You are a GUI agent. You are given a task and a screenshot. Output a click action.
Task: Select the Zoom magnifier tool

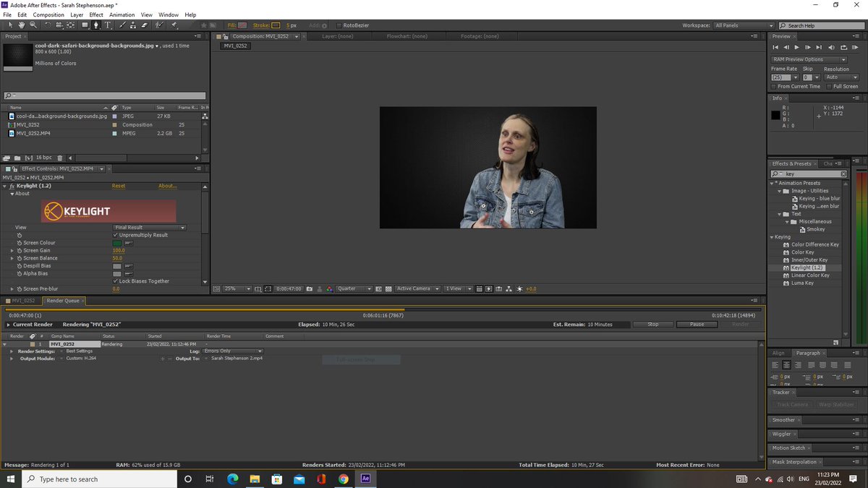pos(33,25)
